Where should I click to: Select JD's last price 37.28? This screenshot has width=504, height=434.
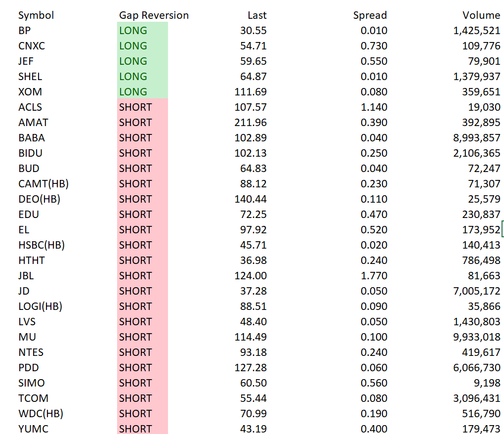[x=253, y=291]
